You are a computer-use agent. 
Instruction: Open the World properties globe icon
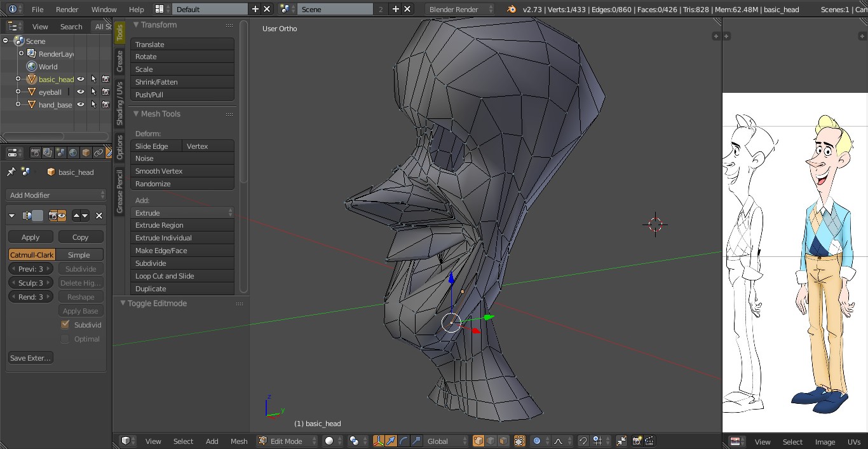tap(73, 153)
